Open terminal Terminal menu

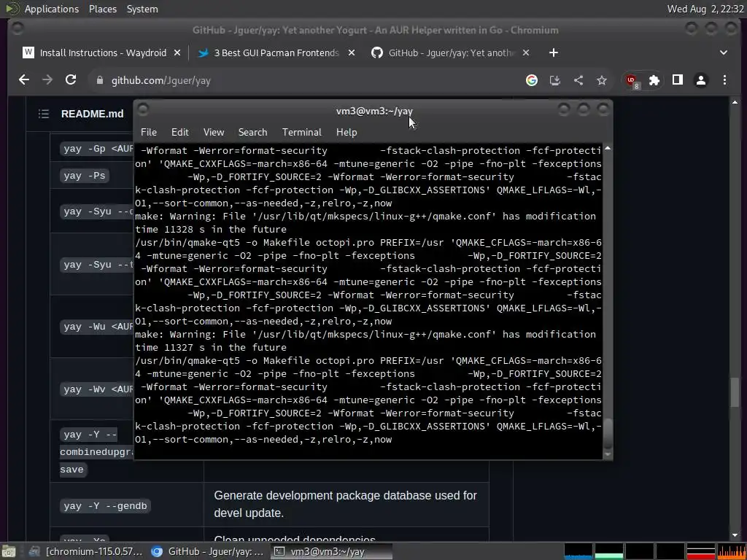301,133
